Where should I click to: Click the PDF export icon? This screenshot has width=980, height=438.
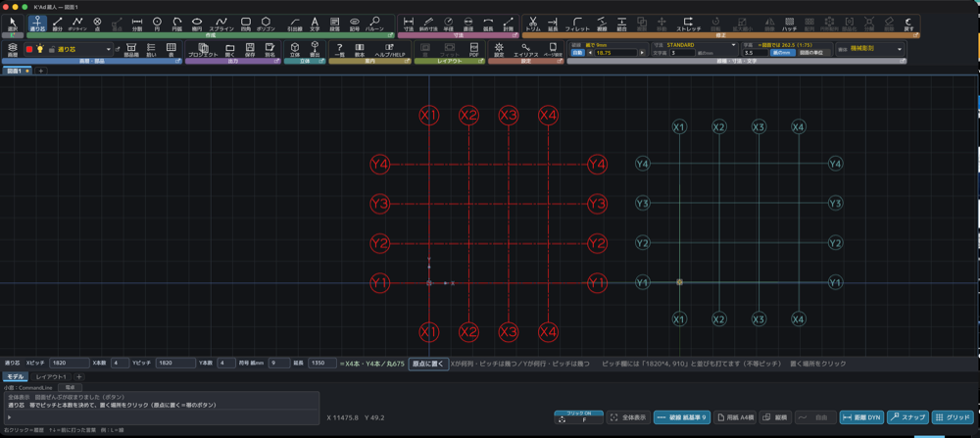pyautogui.click(x=473, y=49)
